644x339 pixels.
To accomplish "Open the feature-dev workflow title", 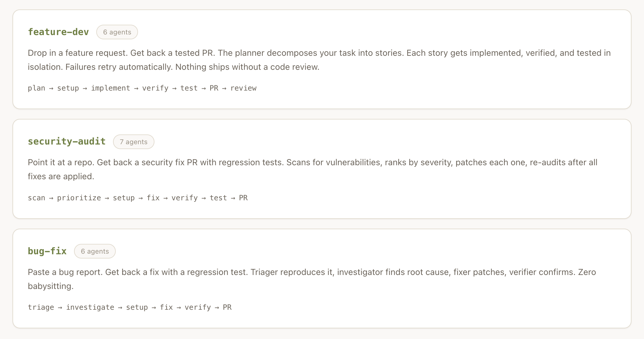I will [x=58, y=32].
